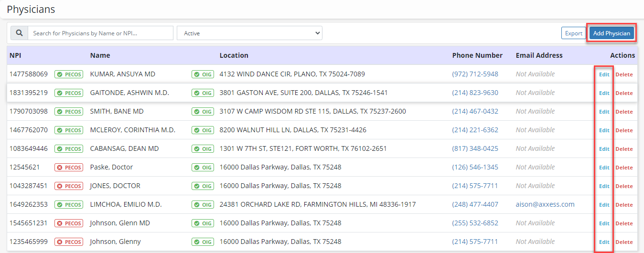Viewport: 644px width, 253px height.
Task: Click red PECOS badge for Paske, Doctor
Action: pyautogui.click(x=69, y=168)
